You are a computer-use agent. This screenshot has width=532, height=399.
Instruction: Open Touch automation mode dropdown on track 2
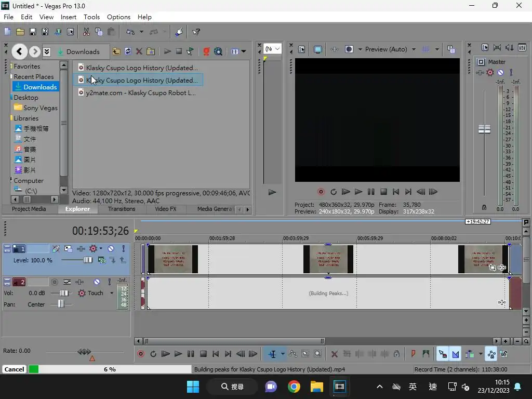point(112,293)
